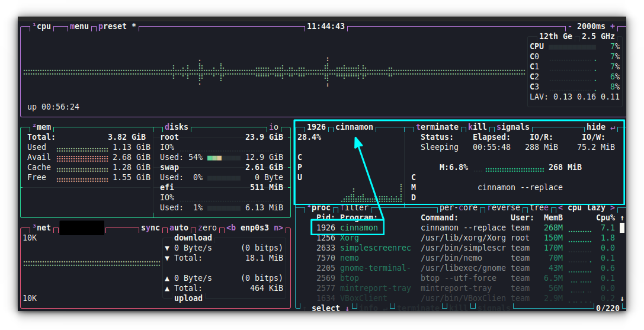Terminate the cinnamon process
644x330 pixels.
click(437, 127)
